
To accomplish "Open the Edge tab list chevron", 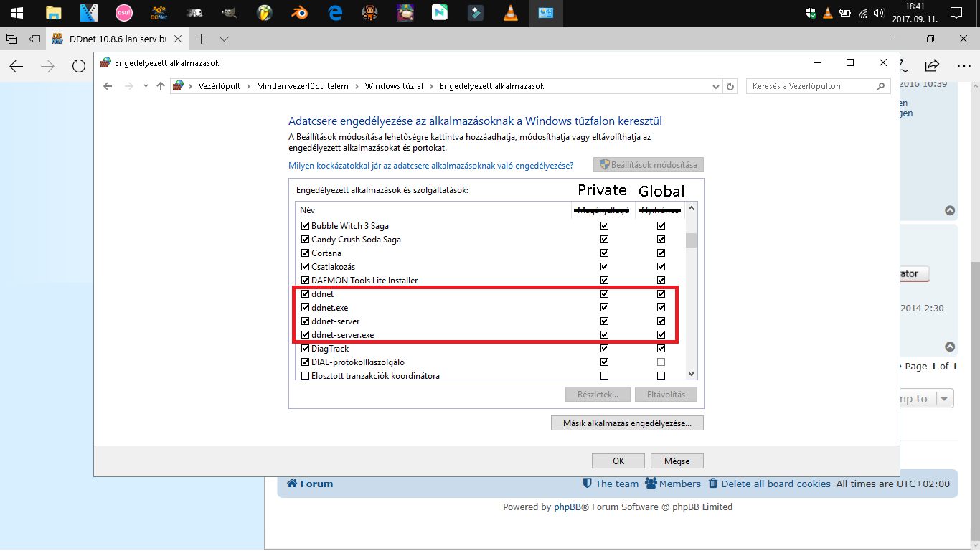I will (x=225, y=39).
